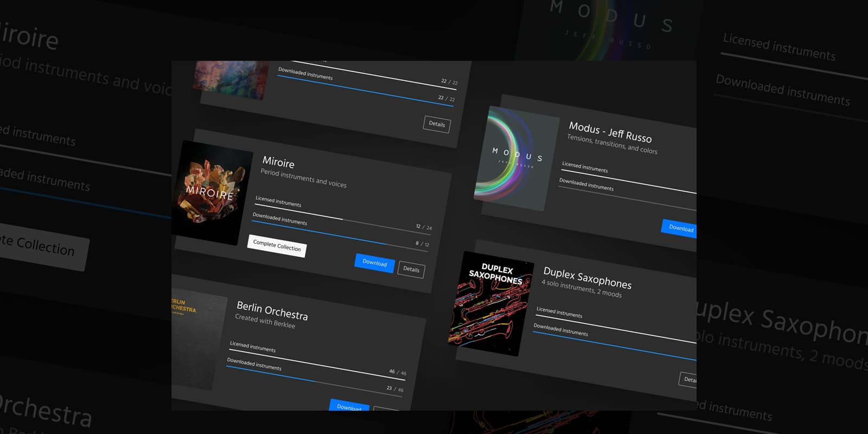This screenshot has height=434, width=868.
Task: Click 'Downloaded instruments' label on top card
Action: pyautogui.click(x=305, y=74)
